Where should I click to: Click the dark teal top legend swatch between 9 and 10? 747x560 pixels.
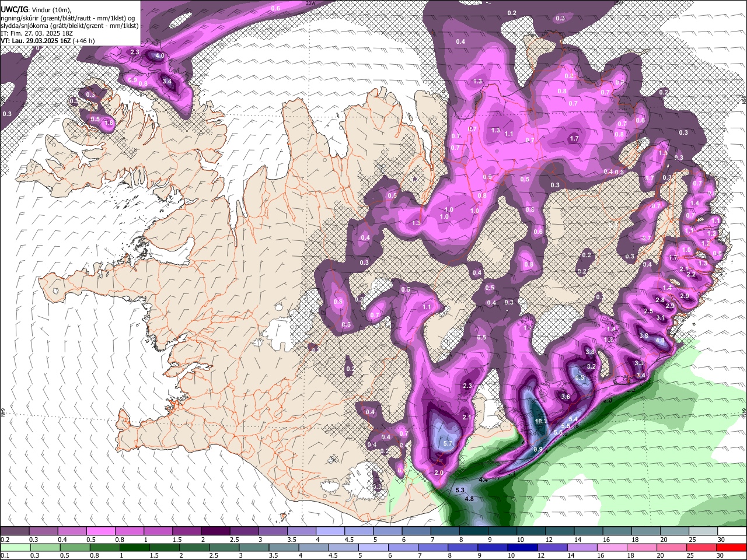point(502,531)
